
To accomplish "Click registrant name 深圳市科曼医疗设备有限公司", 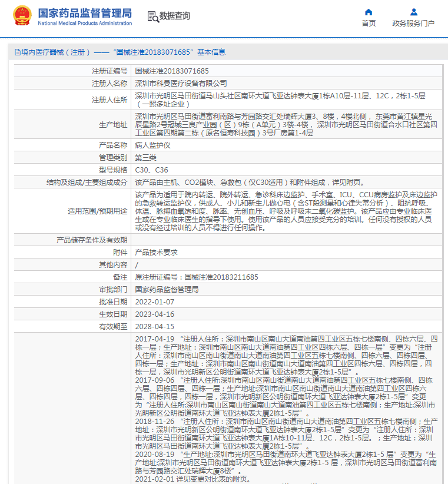I will click(x=181, y=84).
